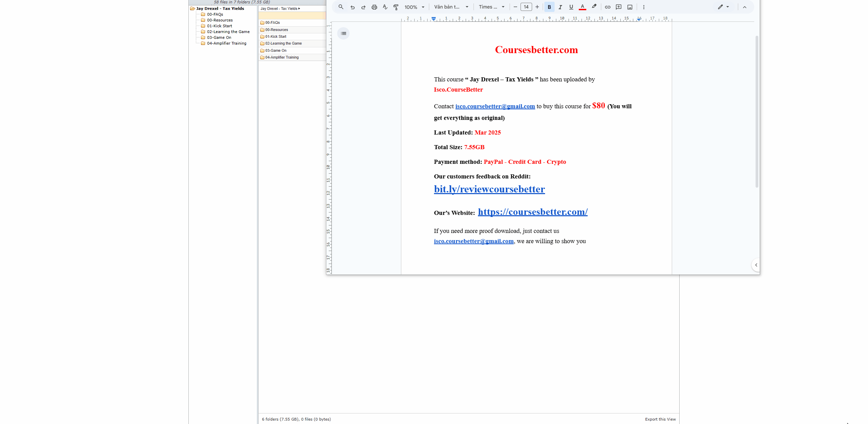Run spelling and grammar check
Viewport: 868px width, 424px height.
tap(385, 7)
